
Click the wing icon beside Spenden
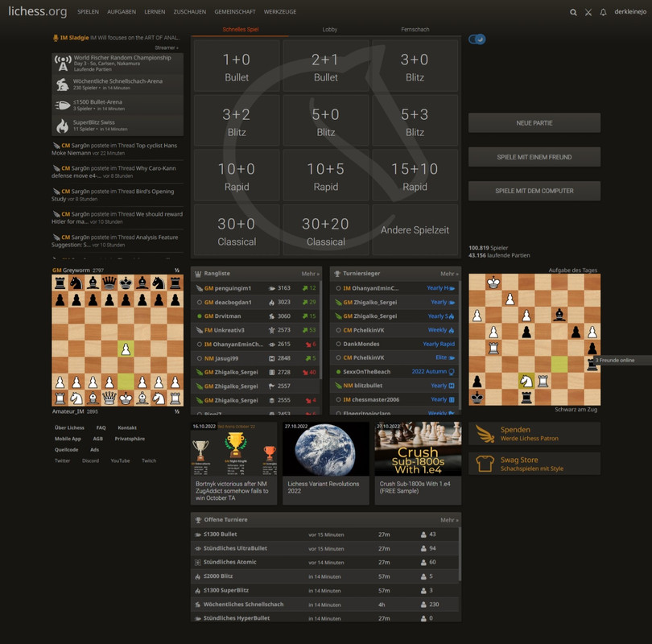click(485, 434)
